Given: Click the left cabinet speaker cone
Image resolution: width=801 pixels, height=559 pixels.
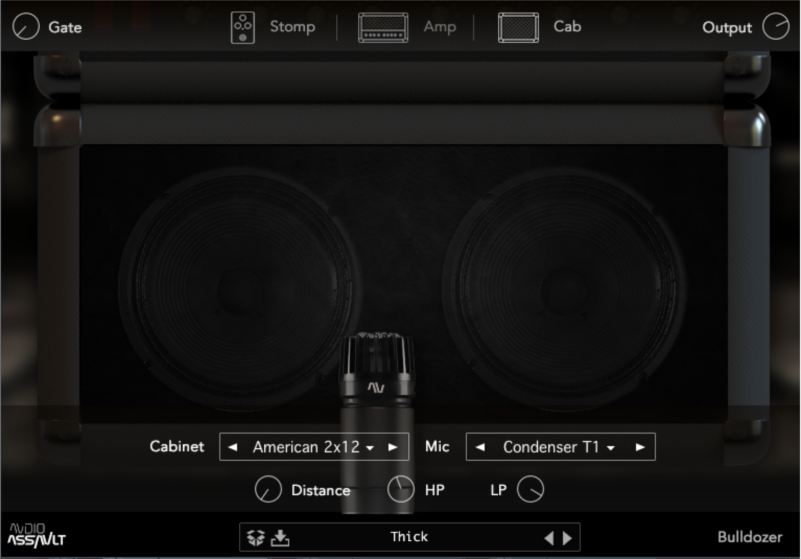Looking at the screenshot, I should (240, 289).
